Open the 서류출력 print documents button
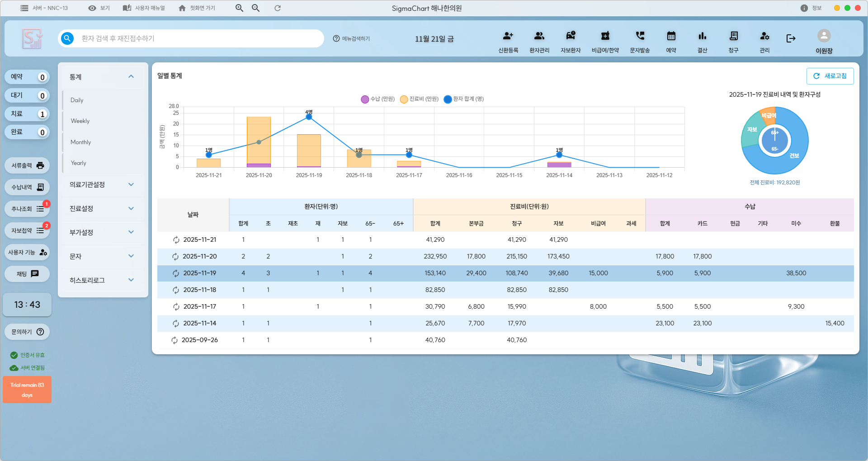The height and width of the screenshot is (461, 868). click(27, 165)
